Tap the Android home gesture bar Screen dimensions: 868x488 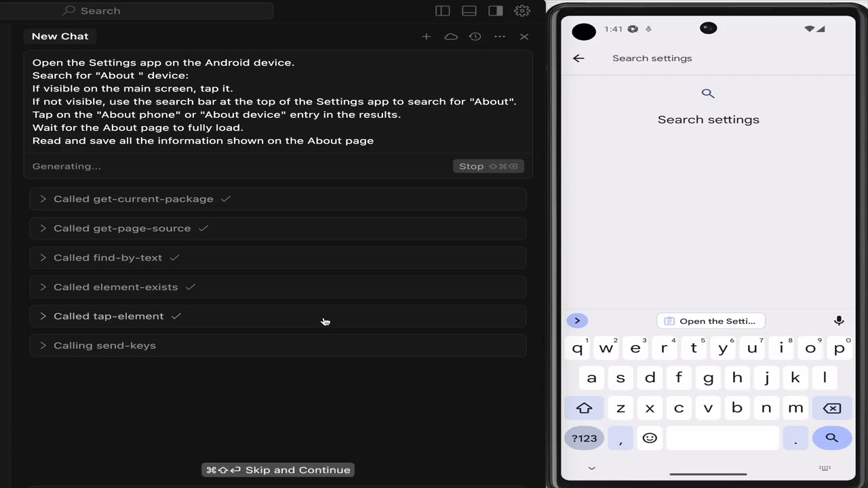[x=708, y=474]
